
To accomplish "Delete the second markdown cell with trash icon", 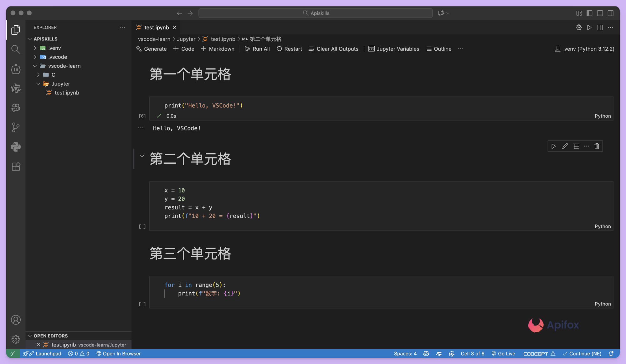I will (x=597, y=146).
